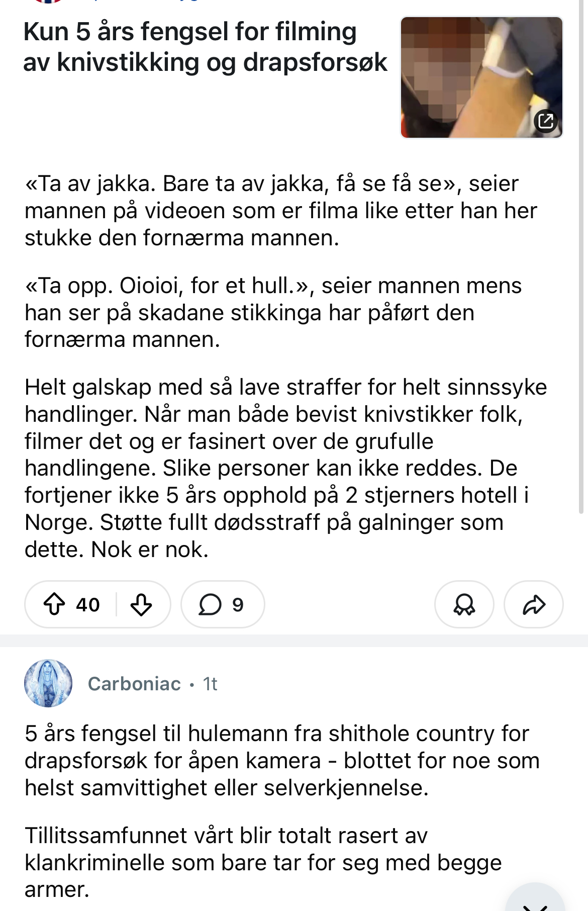The image size is (588, 911).
Task: Open comments via speech bubble icon
Action: (210, 604)
